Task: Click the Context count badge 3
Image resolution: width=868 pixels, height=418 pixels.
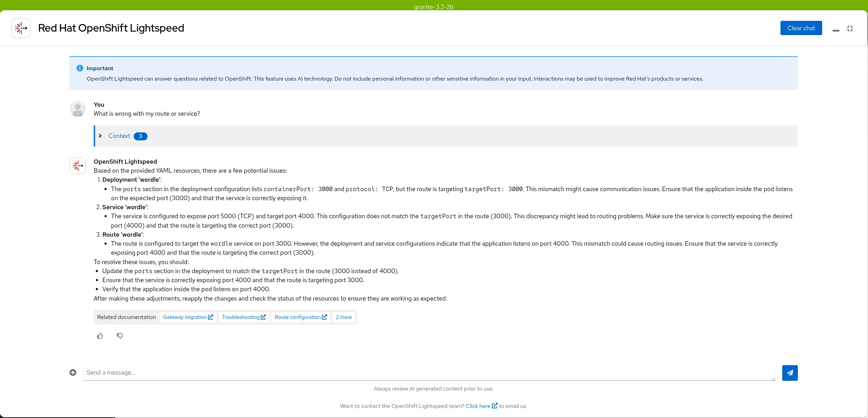Action: coord(141,136)
